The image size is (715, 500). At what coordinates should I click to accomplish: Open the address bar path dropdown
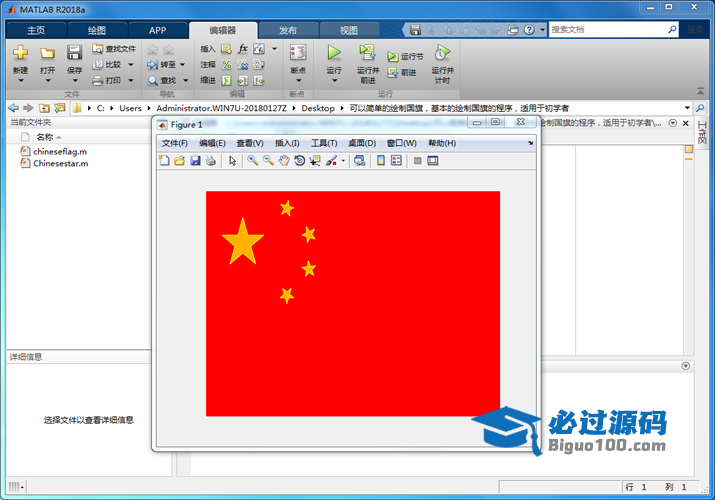coord(687,108)
